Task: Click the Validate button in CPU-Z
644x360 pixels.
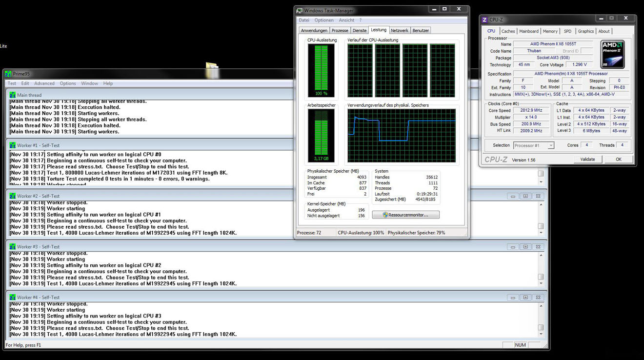Action: click(587, 160)
